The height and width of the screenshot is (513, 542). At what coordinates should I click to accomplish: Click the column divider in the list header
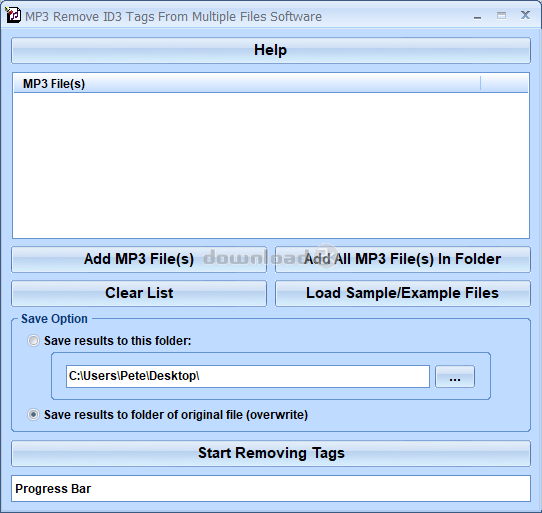tap(480, 84)
